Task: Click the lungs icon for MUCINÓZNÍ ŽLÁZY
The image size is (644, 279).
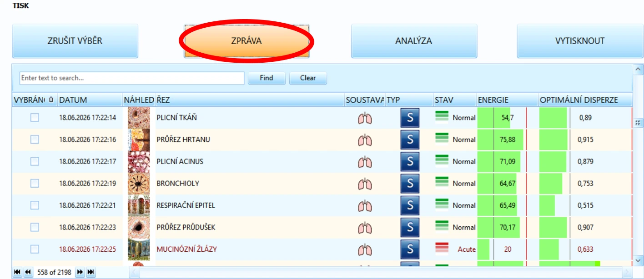Action: (365, 249)
